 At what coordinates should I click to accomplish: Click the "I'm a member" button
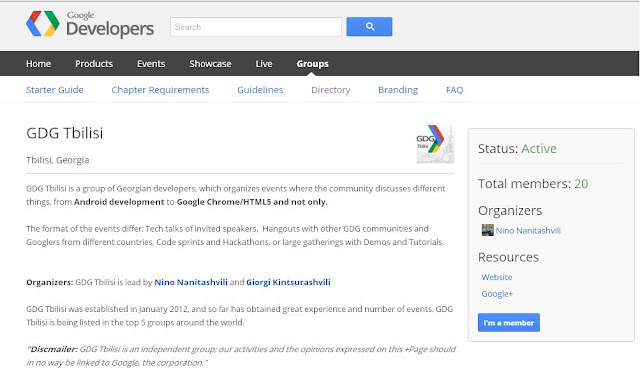pyautogui.click(x=509, y=322)
